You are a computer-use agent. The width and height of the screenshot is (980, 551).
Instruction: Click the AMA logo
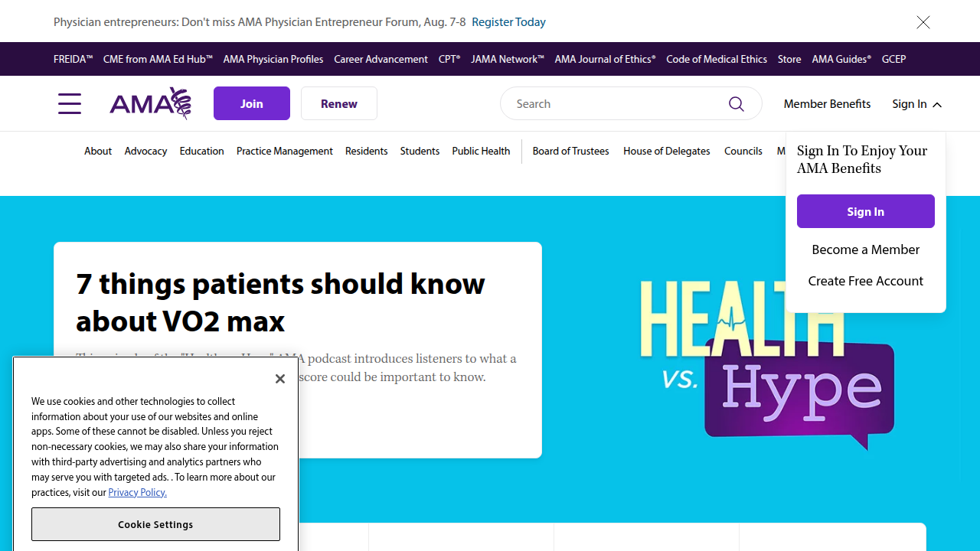(150, 103)
